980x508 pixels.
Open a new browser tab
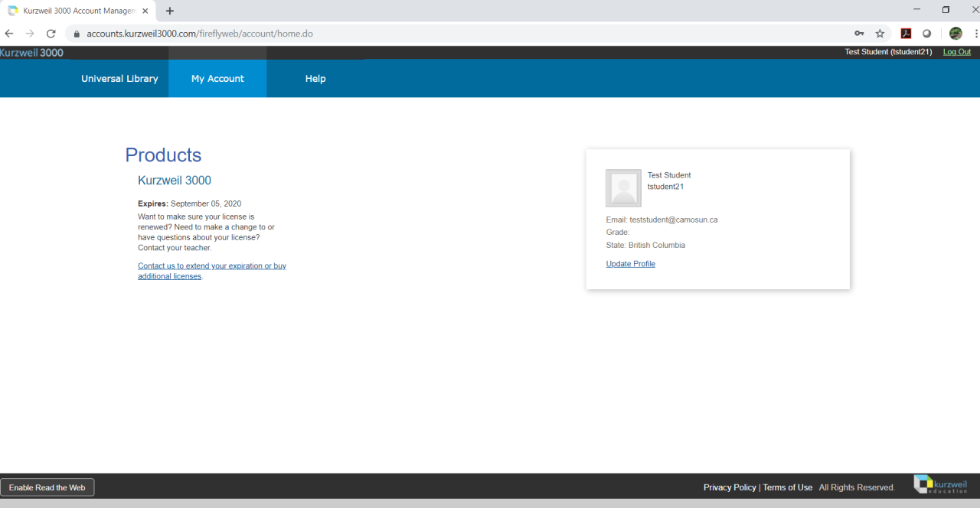coord(170,11)
